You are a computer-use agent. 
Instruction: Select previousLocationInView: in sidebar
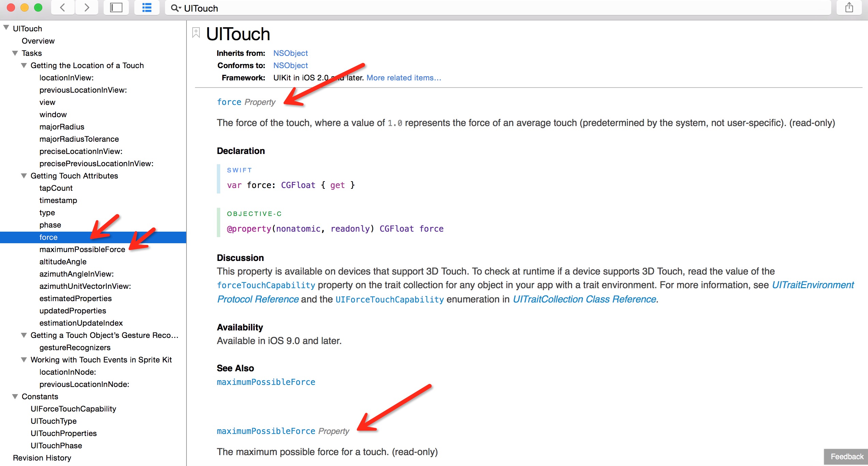[83, 90]
